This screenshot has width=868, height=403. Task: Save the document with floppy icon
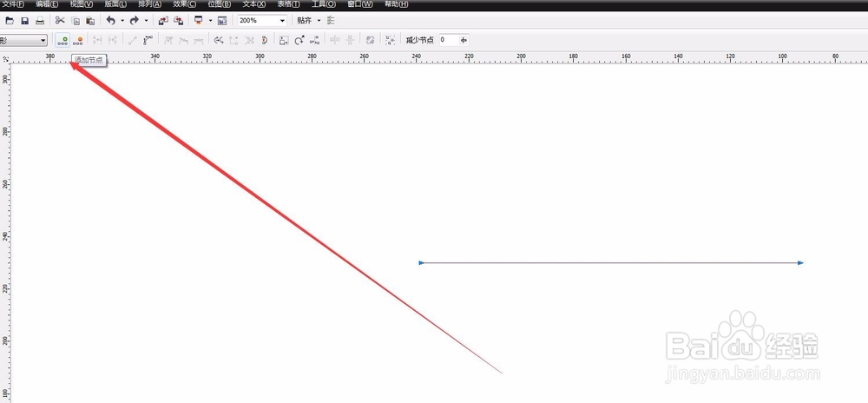click(x=25, y=21)
